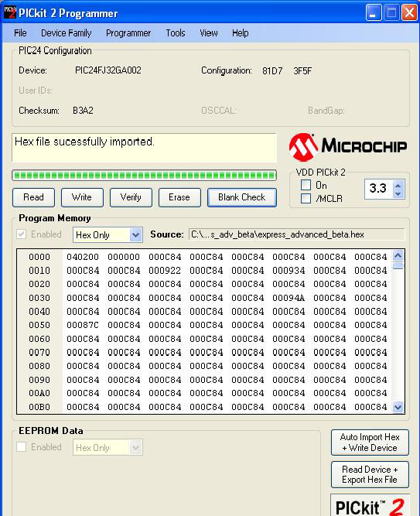
Task: Decrease VDD voltage with down arrow
Action: click(398, 194)
